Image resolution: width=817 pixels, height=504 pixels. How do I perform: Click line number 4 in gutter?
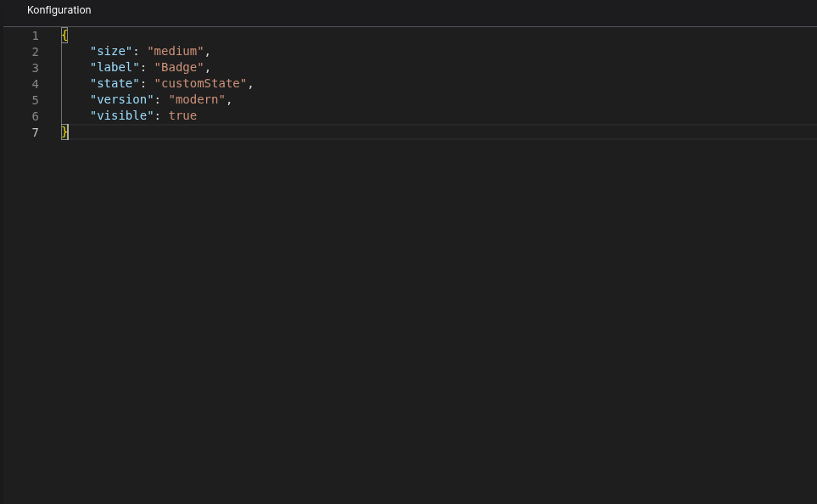coord(35,84)
